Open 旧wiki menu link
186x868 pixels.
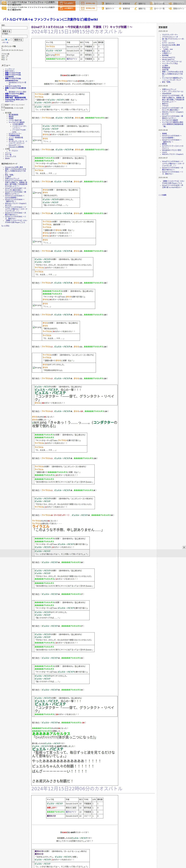(7, 158)
